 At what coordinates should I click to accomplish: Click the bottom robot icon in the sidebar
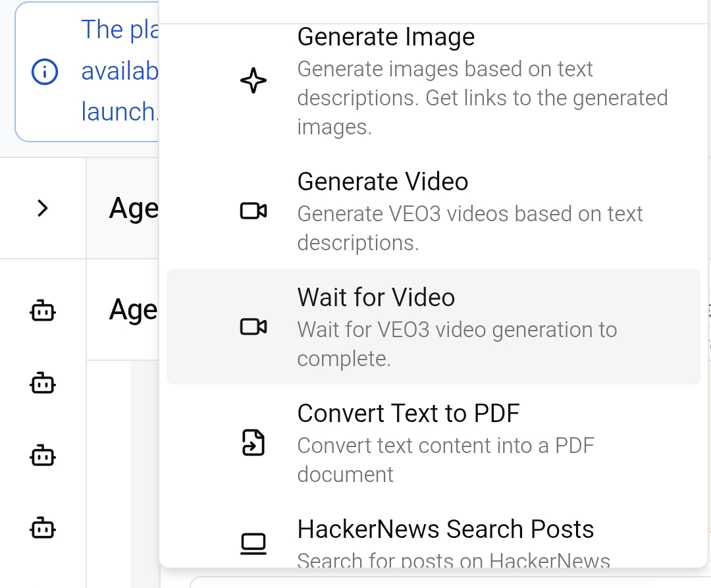42,527
